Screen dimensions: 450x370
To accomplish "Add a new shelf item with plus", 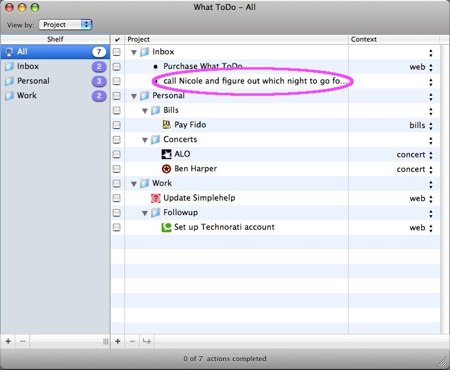I will pos(8,341).
